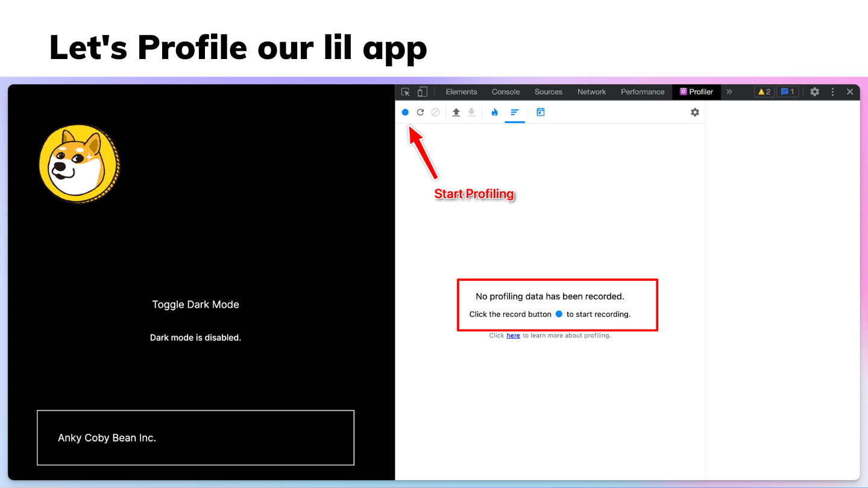This screenshot has width=868, height=488.
Task: Toggle Dark Mode in the app
Action: [195, 305]
